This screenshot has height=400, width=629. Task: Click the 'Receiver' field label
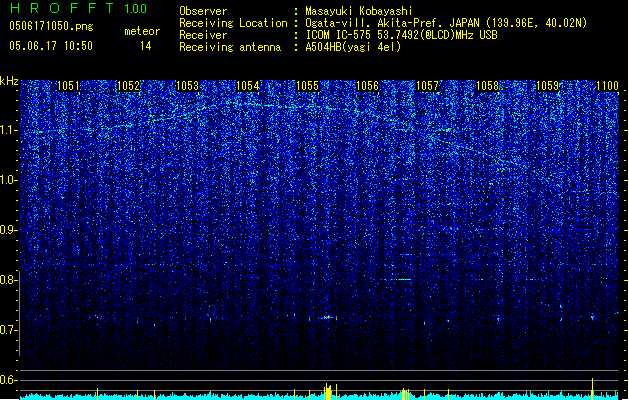point(203,35)
